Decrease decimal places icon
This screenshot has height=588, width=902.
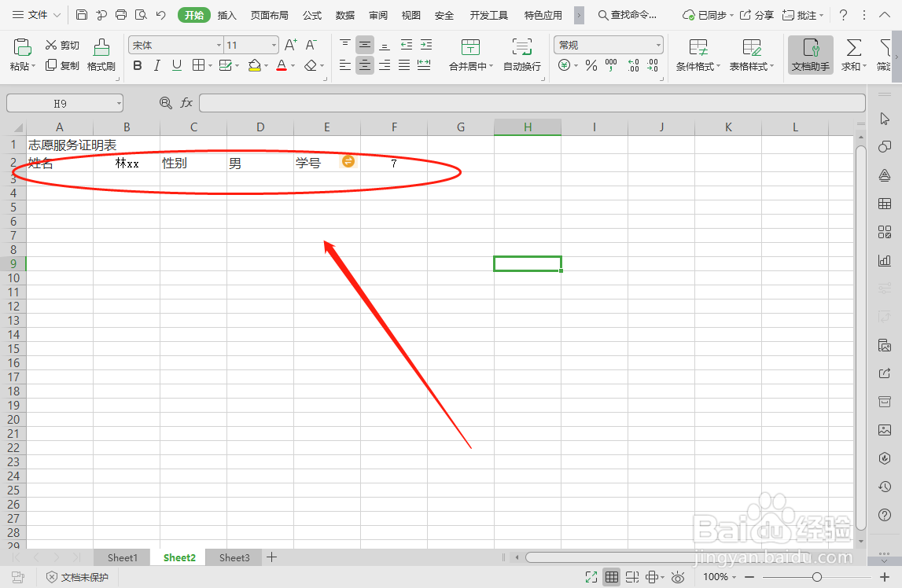[653, 65]
